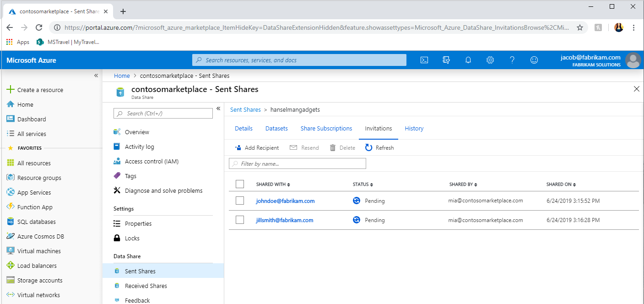Check the box for jillsmith@fabrikam.com
The width and height of the screenshot is (644, 304).
240,220
